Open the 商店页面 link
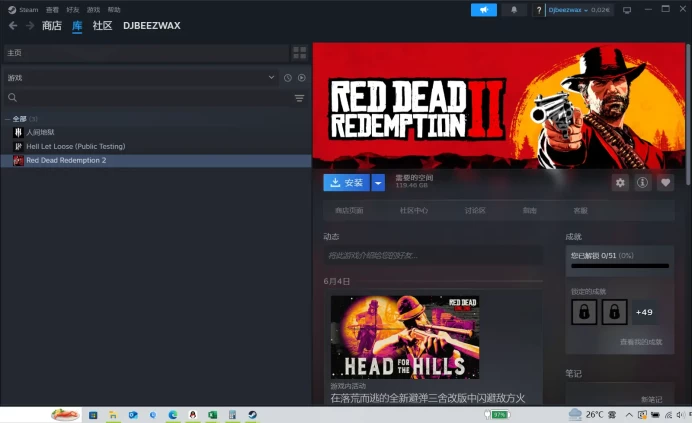Screen dimensions: 692x423 [349, 211]
